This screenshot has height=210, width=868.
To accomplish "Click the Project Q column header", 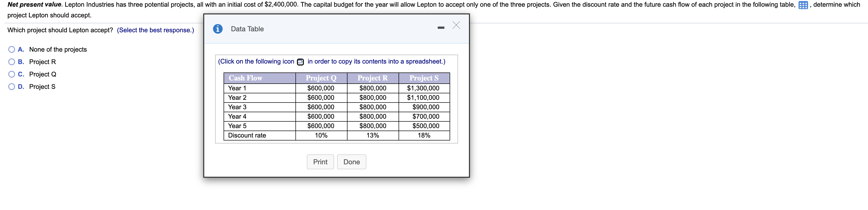I will [x=321, y=78].
